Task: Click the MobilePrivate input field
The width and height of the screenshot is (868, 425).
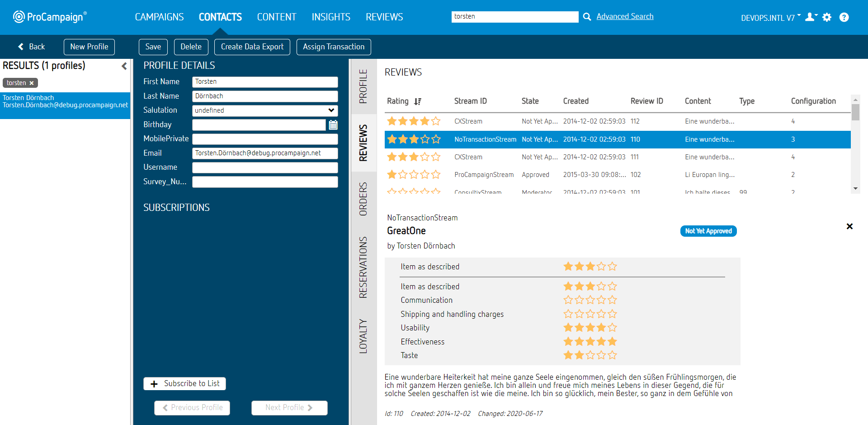Action: coord(265,139)
